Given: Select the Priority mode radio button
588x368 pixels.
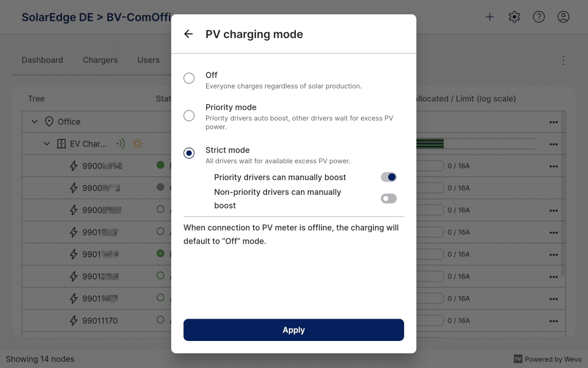Looking at the screenshot, I should [x=189, y=115].
